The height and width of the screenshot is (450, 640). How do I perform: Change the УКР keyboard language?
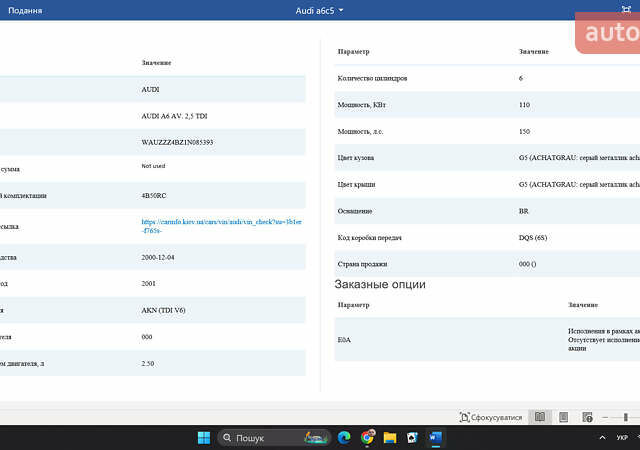pyautogui.click(x=622, y=438)
